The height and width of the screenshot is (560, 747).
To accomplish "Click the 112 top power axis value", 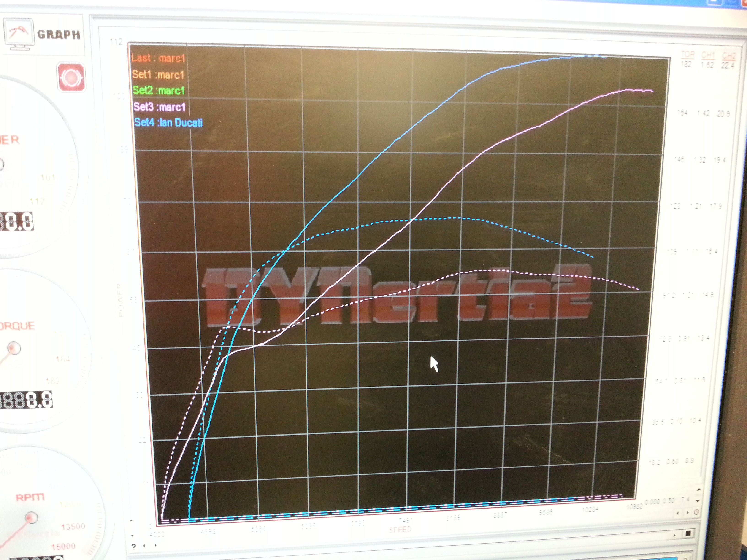I will [116, 42].
